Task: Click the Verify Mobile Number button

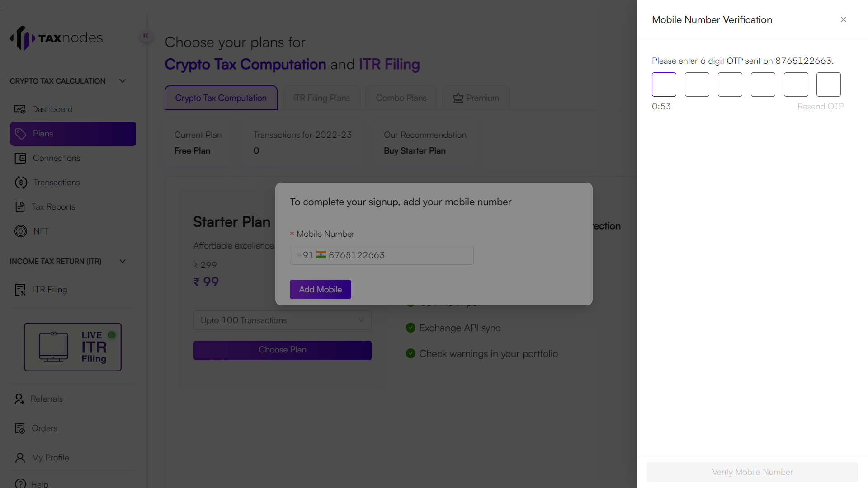Action: click(752, 472)
